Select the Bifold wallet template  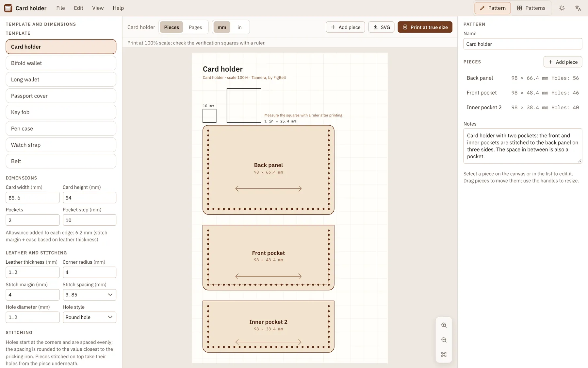pos(61,63)
